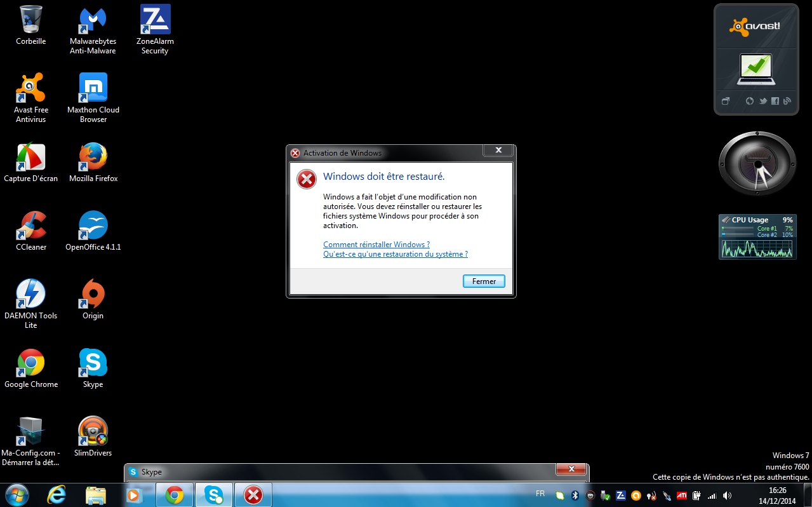812x507 pixels.
Task: Click the Avast gadget open-window icon
Action: tap(726, 101)
